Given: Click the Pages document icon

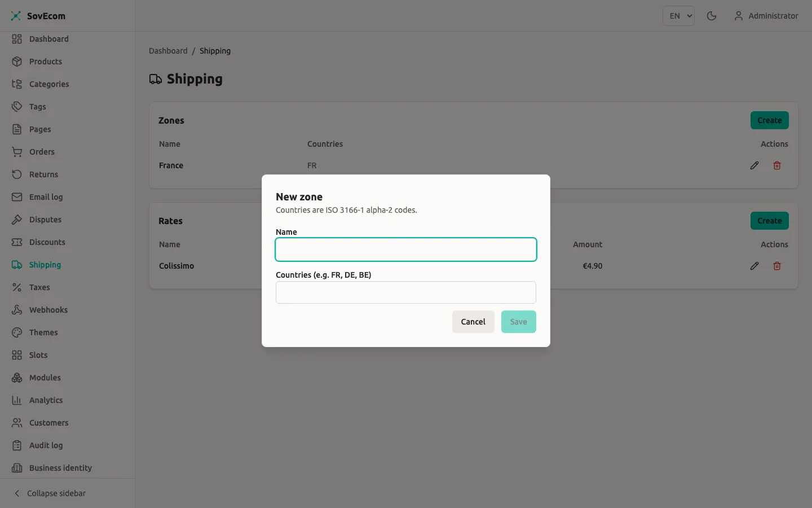Looking at the screenshot, I should (x=17, y=129).
